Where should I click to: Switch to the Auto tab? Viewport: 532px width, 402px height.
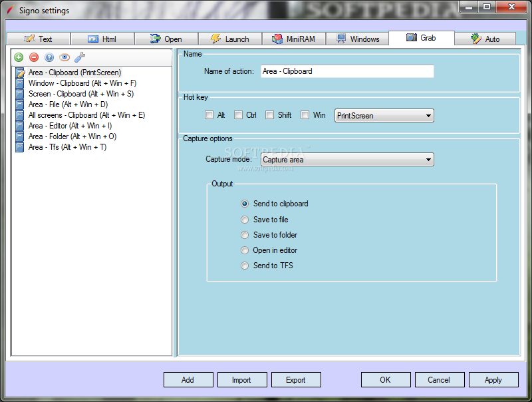tap(485, 39)
